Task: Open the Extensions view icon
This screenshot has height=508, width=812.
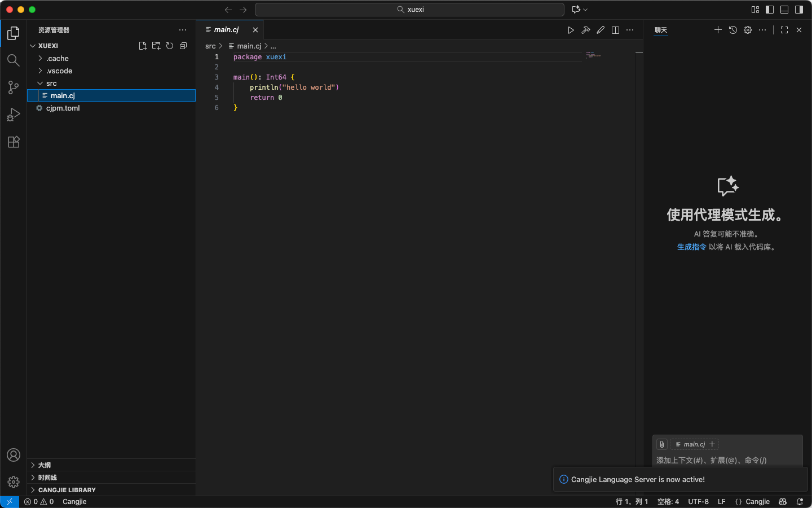Action: click(x=13, y=142)
